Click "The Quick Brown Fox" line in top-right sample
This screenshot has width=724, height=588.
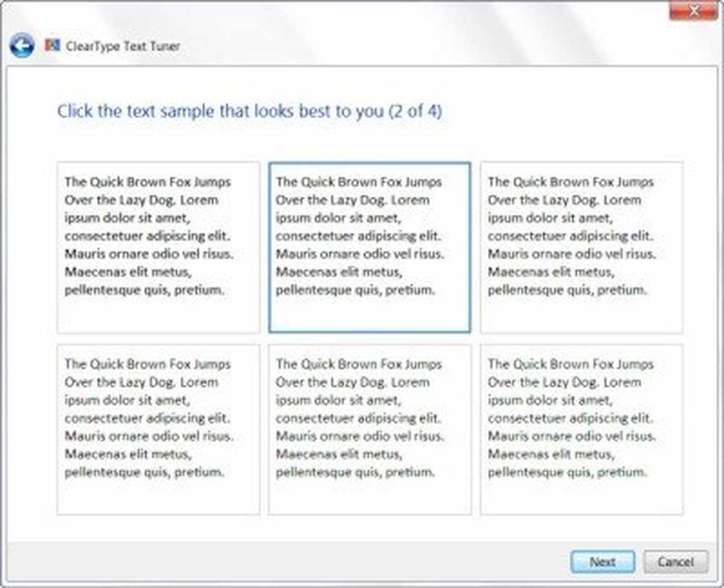[571, 182]
